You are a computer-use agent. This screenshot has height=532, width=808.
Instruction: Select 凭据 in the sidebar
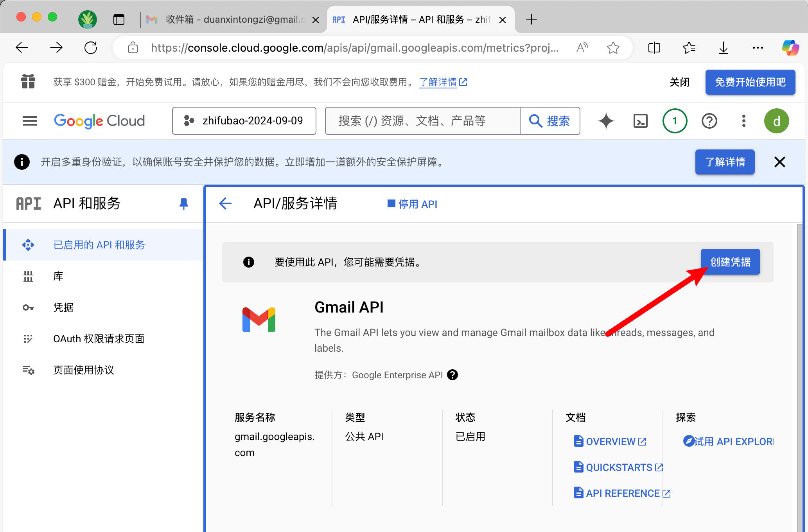pos(63,307)
